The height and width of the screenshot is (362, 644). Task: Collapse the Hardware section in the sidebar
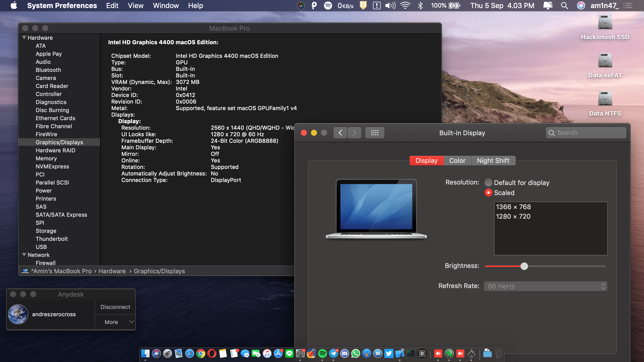(24, 37)
